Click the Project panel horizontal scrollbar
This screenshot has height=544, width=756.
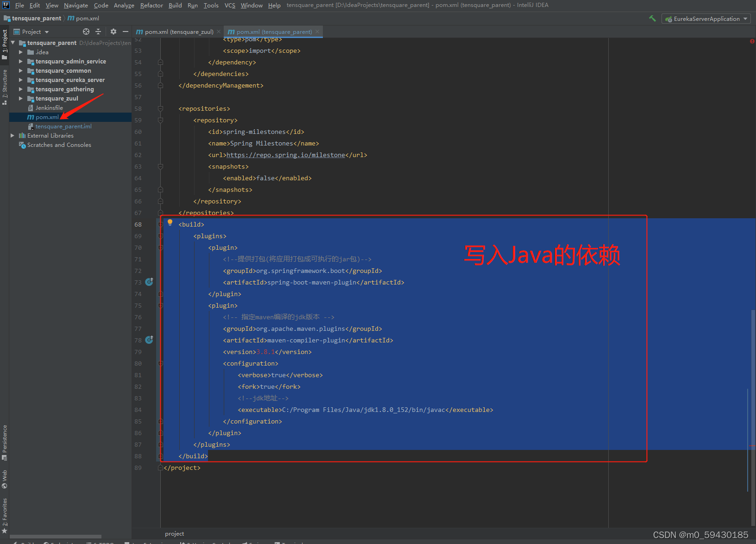coord(56,537)
